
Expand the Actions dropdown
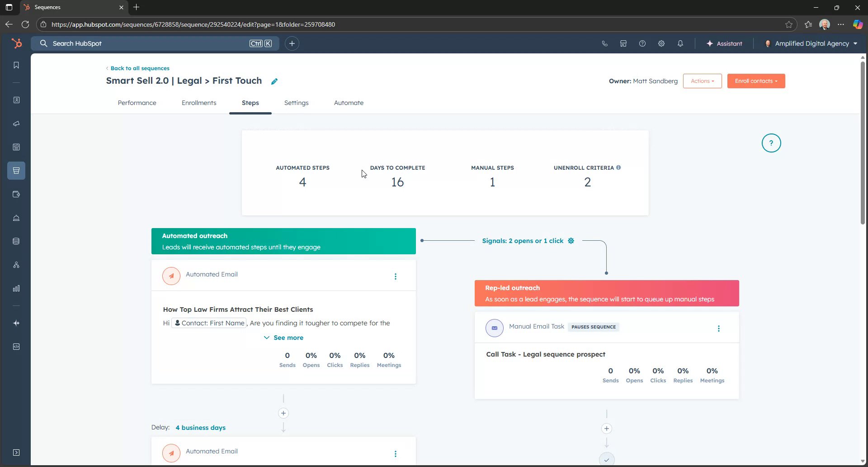click(x=702, y=81)
